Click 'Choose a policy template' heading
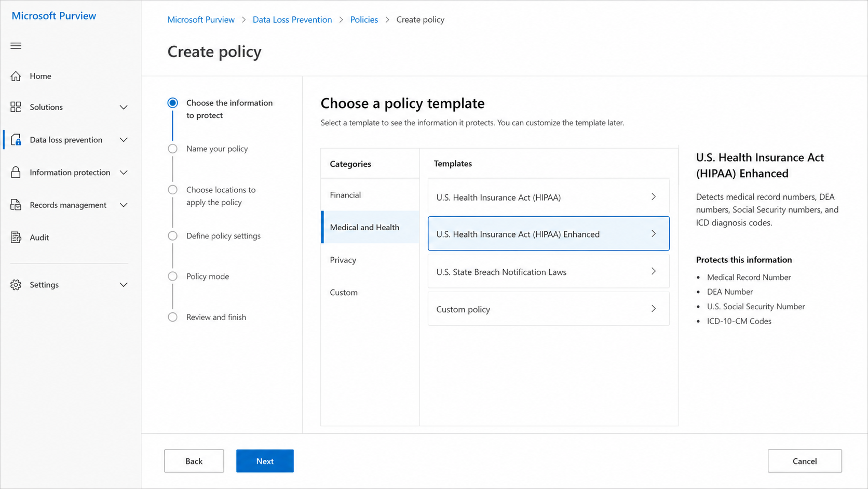868x489 pixels. (402, 103)
